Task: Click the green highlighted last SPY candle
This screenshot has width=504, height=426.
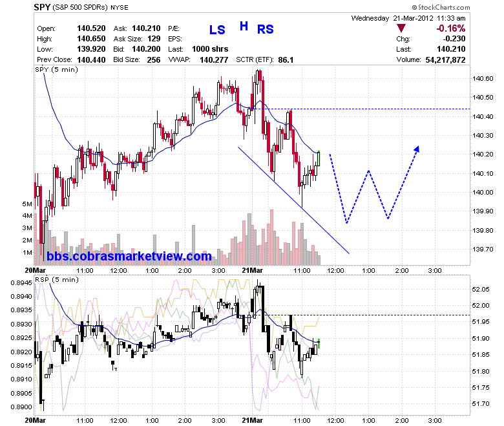Action: click(319, 158)
